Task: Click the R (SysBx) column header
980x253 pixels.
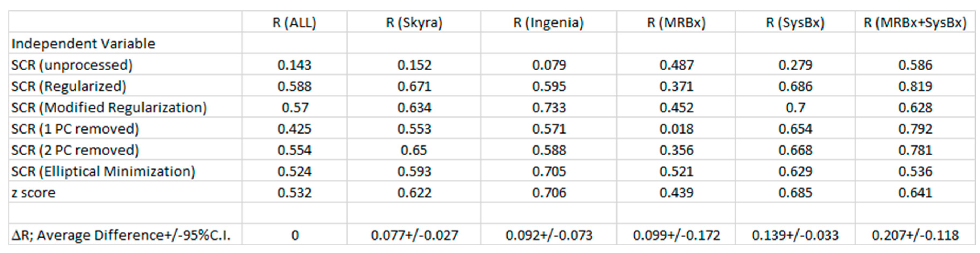Action: click(795, 23)
